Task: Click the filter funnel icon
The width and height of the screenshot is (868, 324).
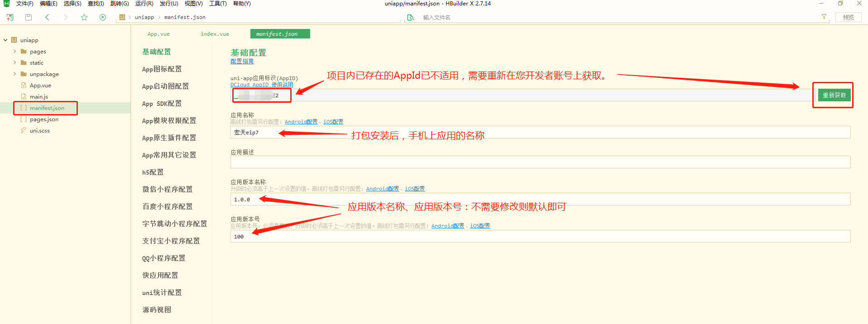Action: coord(824,17)
